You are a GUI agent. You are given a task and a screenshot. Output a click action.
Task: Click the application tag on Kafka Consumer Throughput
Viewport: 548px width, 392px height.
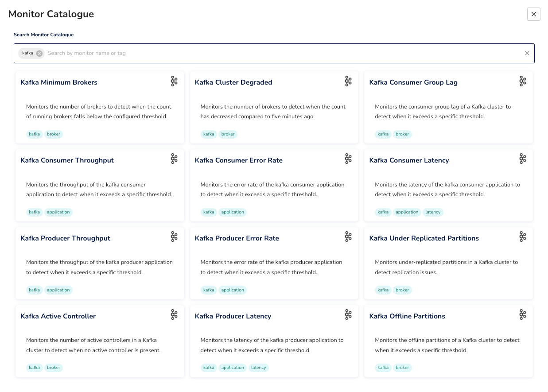pyautogui.click(x=58, y=212)
